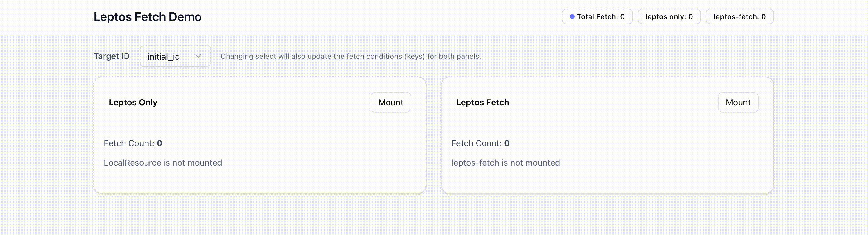The image size is (868, 235).
Task: Select the Leptos Fetch panel heading
Action: 483,102
